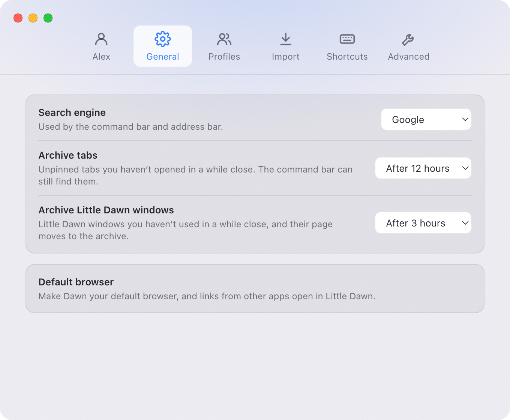Click the 'Default browser' heading
The height and width of the screenshot is (420, 510).
click(76, 282)
